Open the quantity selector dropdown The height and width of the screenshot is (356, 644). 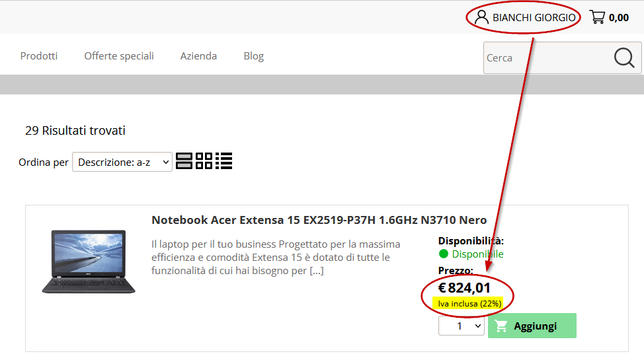pyautogui.click(x=462, y=326)
